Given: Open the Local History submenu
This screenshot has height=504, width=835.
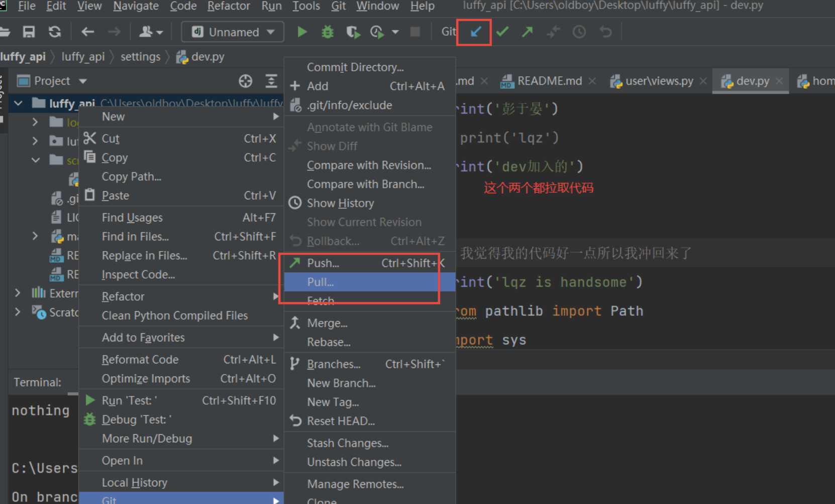Looking at the screenshot, I should pyautogui.click(x=181, y=482).
